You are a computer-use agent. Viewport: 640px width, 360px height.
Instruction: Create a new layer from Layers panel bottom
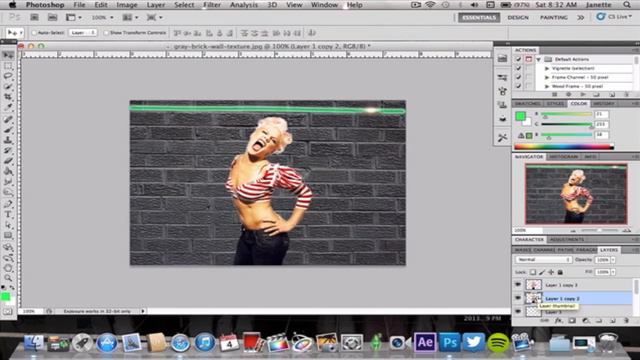click(613, 321)
